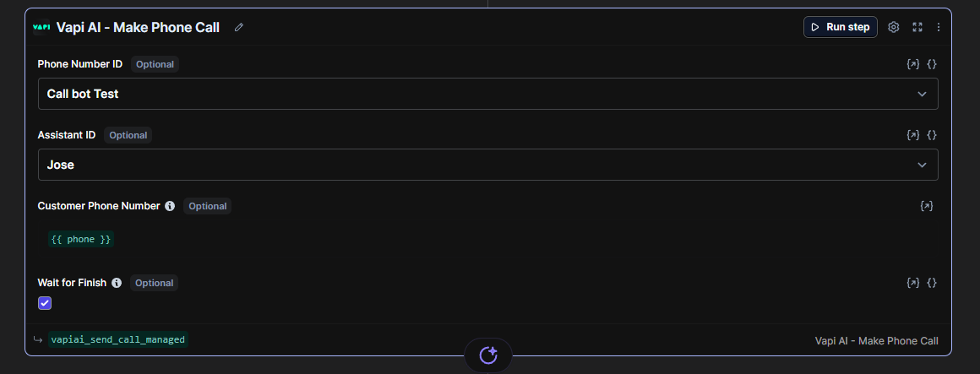This screenshot has width=980, height=374.
Task: Click the Run step button
Action: pos(840,27)
